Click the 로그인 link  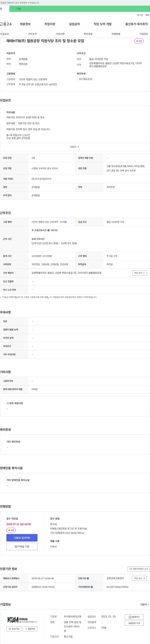140,15
